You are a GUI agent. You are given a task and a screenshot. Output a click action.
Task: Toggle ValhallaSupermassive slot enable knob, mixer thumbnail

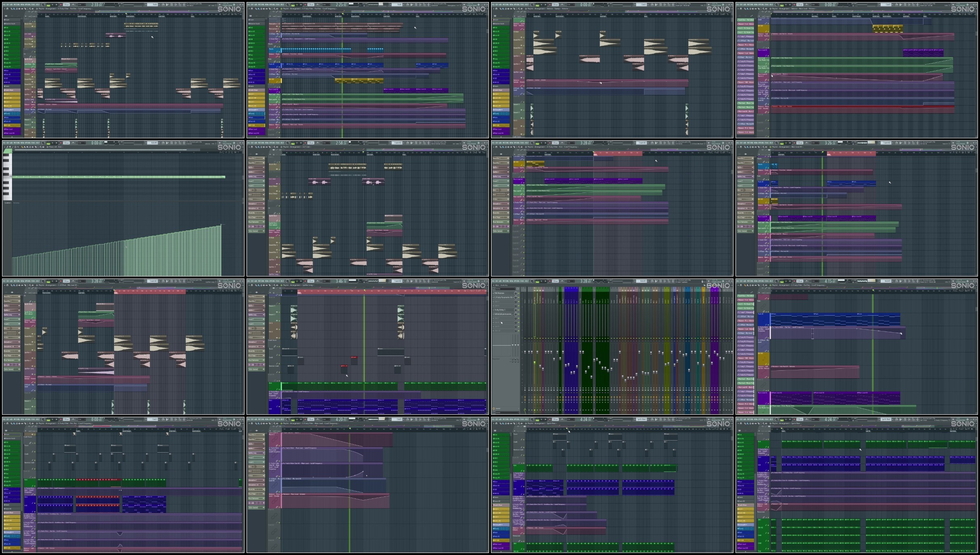[x=516, y=314]
